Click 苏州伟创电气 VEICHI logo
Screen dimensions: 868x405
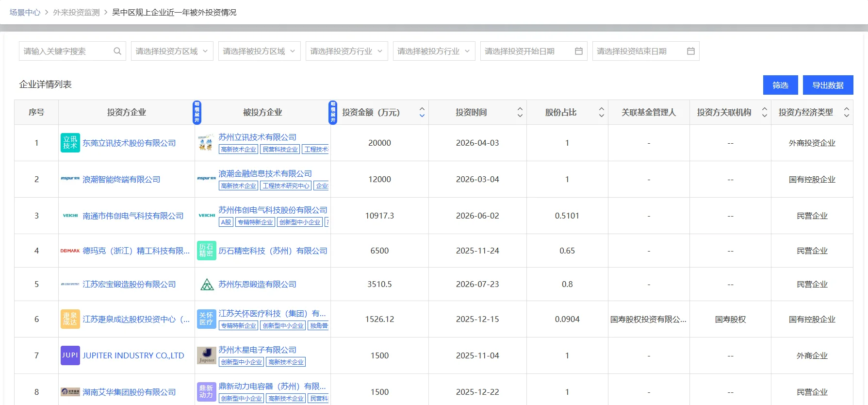coord(207,215)
